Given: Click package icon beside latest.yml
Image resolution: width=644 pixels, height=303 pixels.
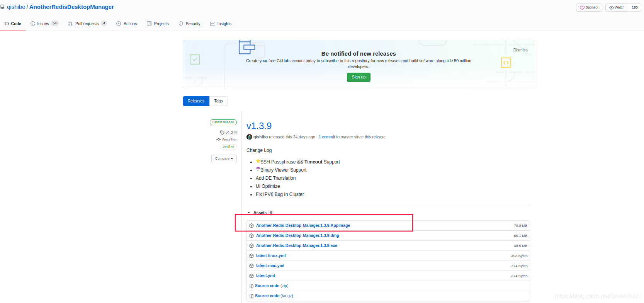Looking at the screenshot, I should tap(251, 276).
